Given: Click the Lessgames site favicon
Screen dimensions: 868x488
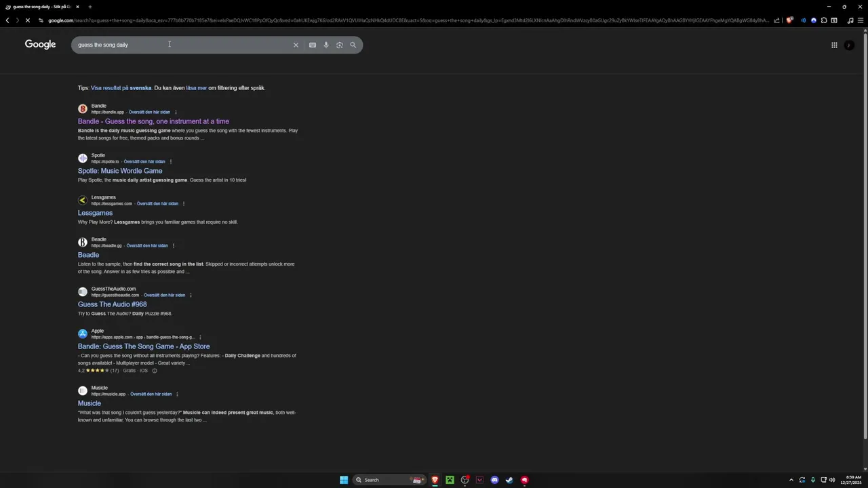Looking at the screenshot, I should point(83,200).
